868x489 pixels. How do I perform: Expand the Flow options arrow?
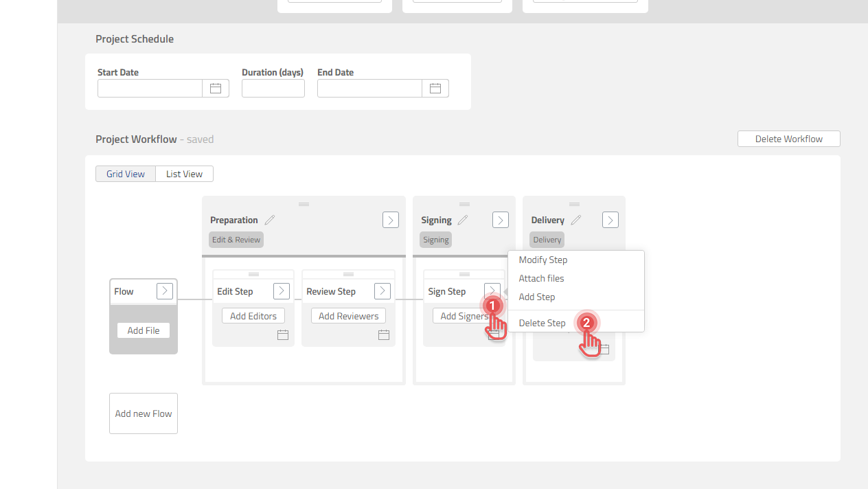click(165, 291)
